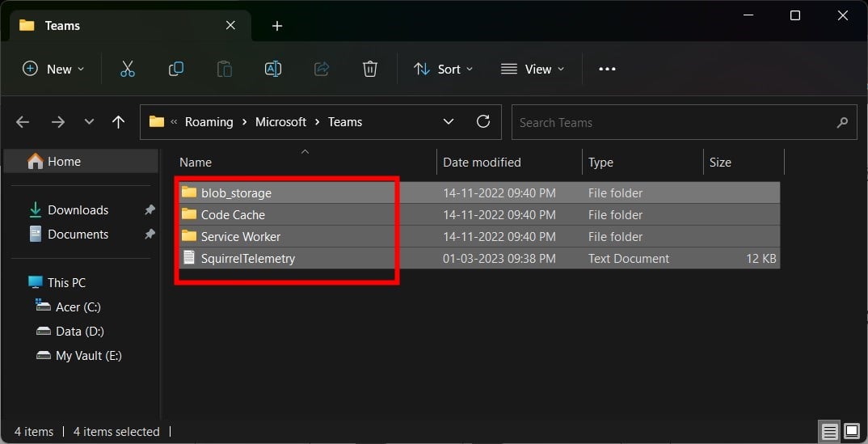Click the Rename icon in toolbar
Viewport: 868px width, 444px height.
click(x=273, y=69)
